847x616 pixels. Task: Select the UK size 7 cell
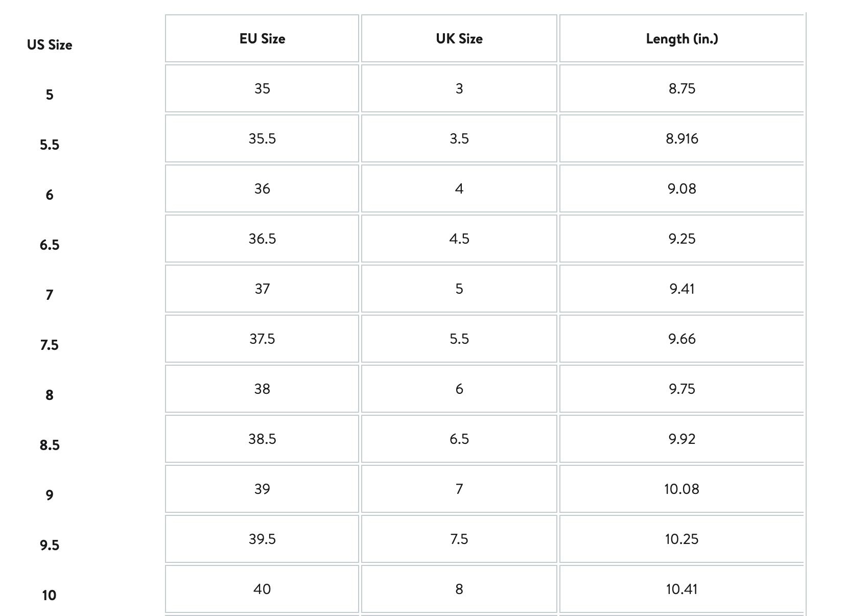459,489
